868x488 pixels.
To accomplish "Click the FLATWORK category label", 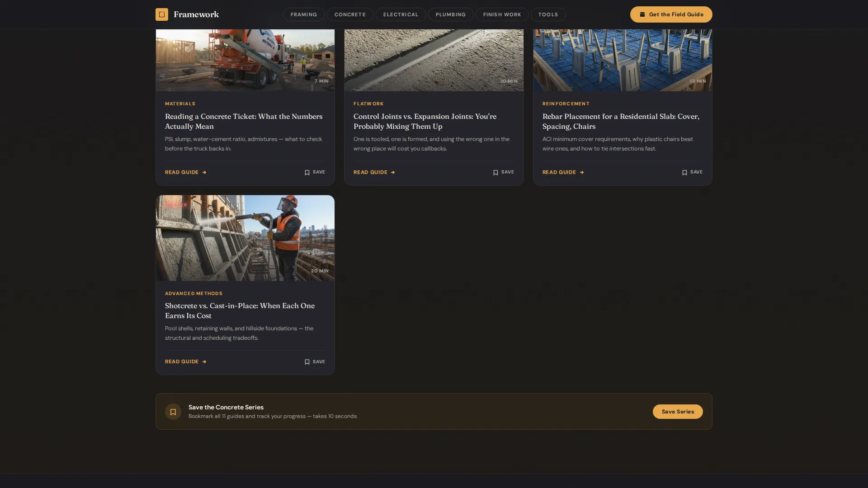I will click(x=368, y=103).
